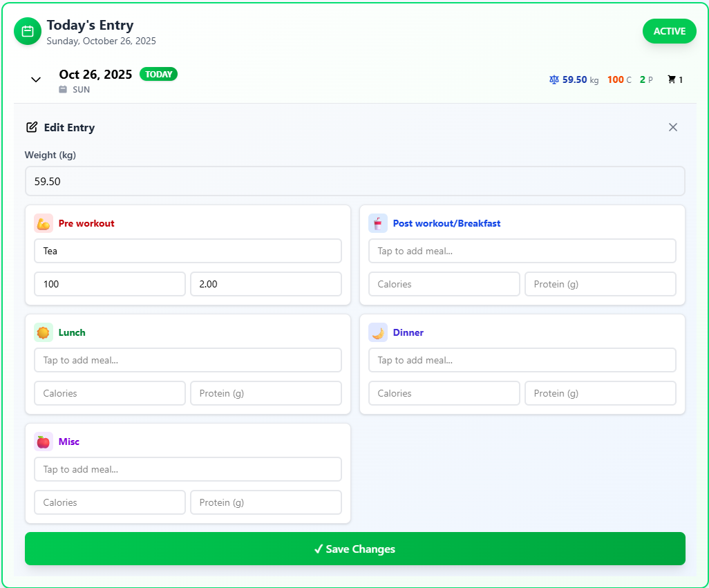
Task: Click the Dinner Protein (g) field
Action: point(600,393)
